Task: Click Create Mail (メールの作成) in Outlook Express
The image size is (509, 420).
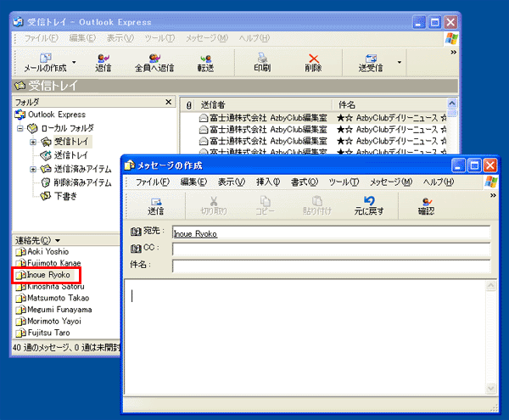Action: tap(45, 63)
